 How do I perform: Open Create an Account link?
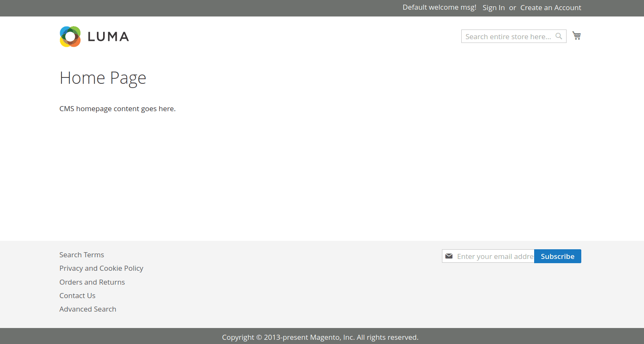[551, 8]
